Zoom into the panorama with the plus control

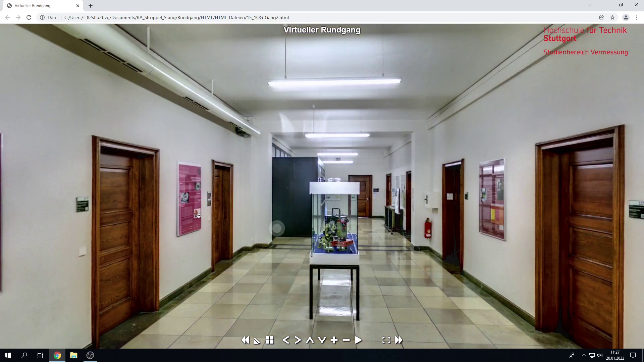coord(334,340)
